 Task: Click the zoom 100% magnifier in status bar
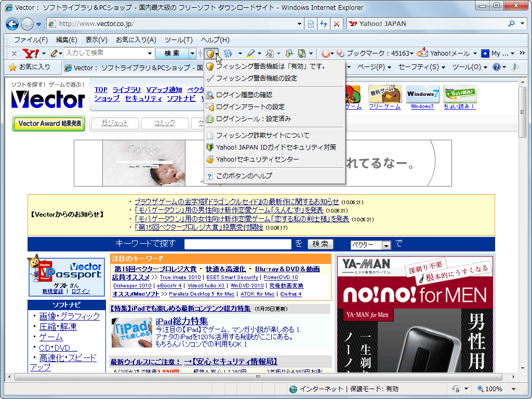(480, 389)
